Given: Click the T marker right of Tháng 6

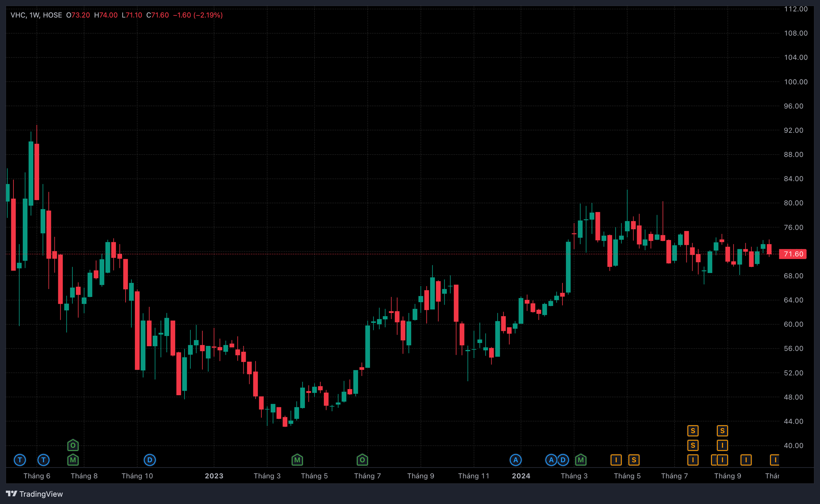Looking at the screenshot, I should [43, 460].
